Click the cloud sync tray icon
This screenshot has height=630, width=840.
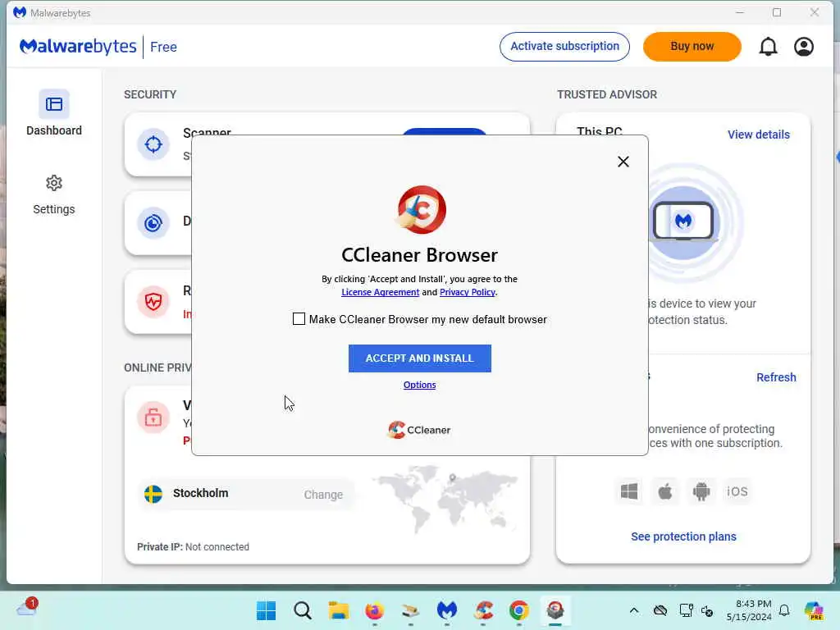coord(660,610)
